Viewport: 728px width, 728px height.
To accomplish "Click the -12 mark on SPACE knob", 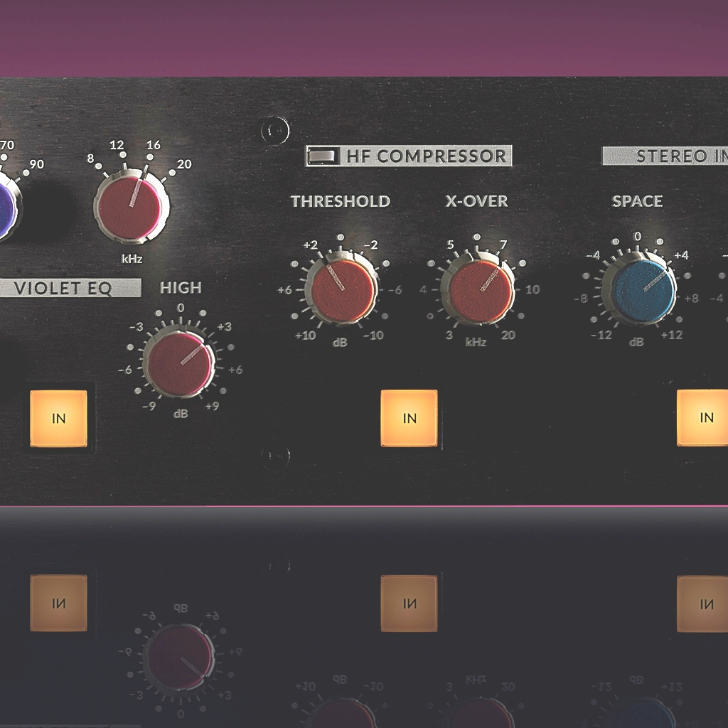I will (x=601, y=336).
